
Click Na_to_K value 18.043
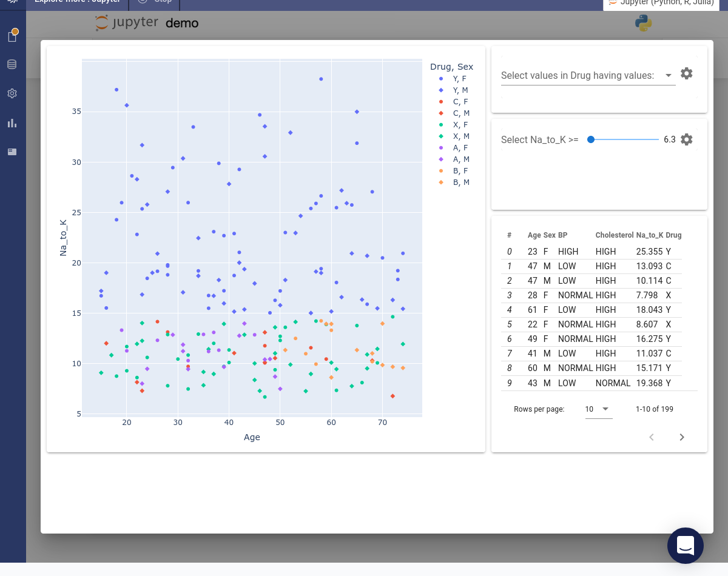(x=649, y=310)
